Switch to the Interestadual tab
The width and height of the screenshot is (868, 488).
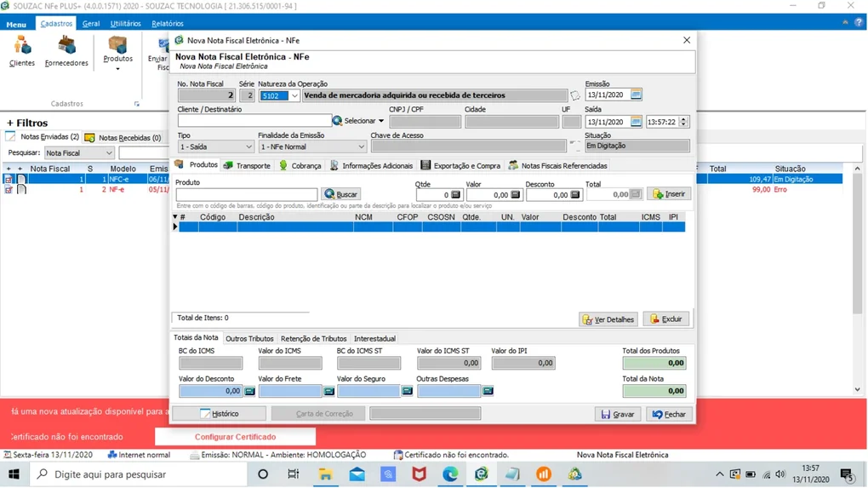click(x=374, y=338)
